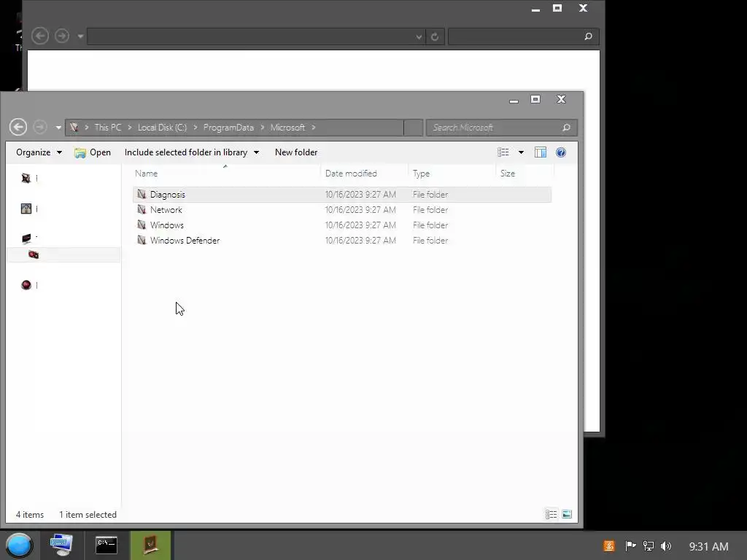Select the Windows Defender folder name
The width and height of the screenshot is (747, 560).
point(185,241)
